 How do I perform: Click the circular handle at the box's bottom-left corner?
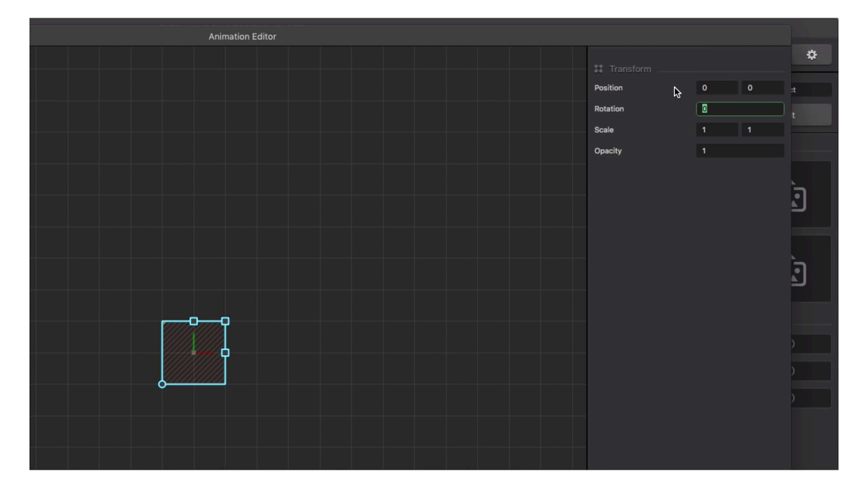[162, 384]
